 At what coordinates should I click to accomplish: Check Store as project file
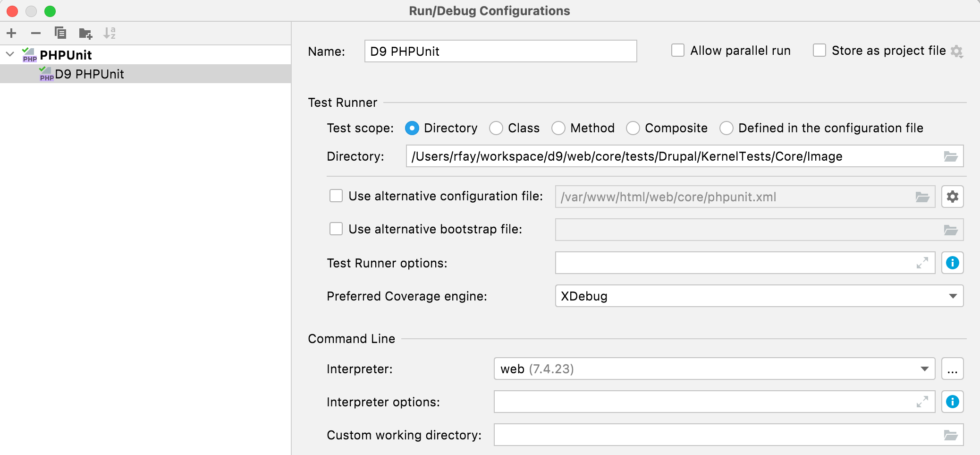[819, 50]
